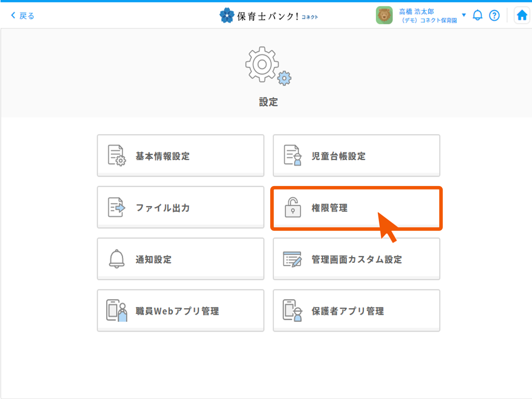Open 職員Webアプリ管理
This screenshot has height=399, width=532.
pos(180,310)
